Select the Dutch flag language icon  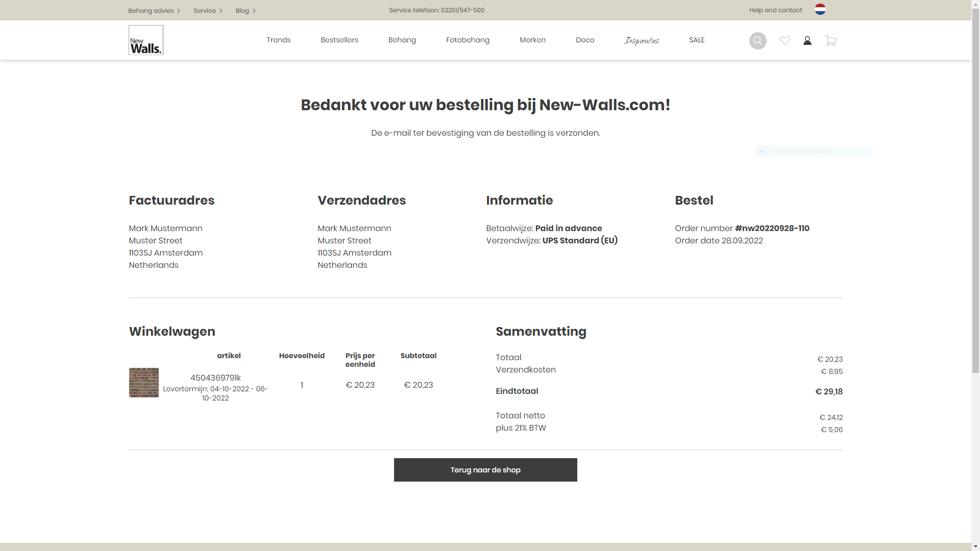820,9
